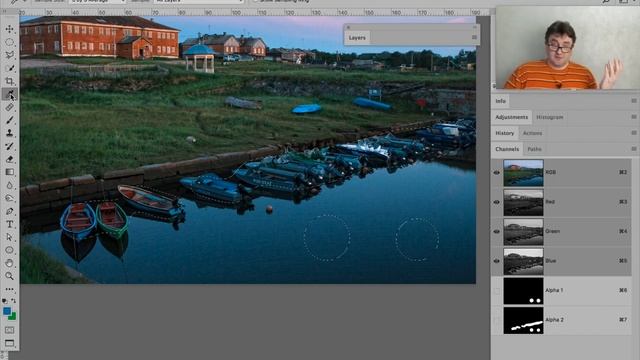Select the Blue channel thumbnail

tap(523, 261)
